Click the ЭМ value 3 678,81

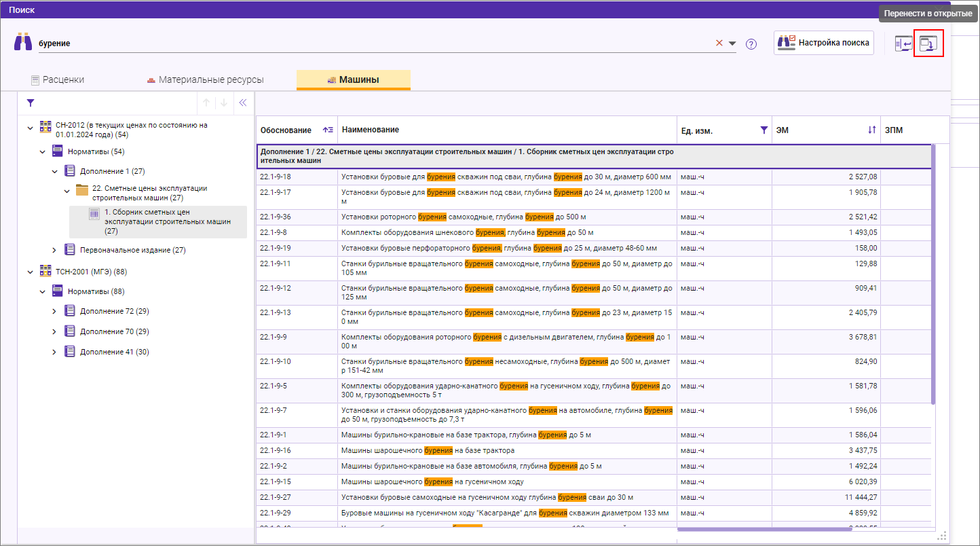[863, 337]
